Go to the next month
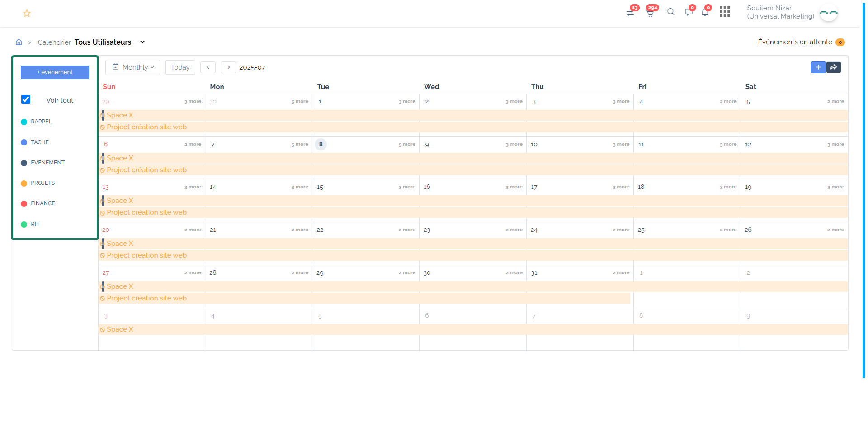 tap(228, 67)
